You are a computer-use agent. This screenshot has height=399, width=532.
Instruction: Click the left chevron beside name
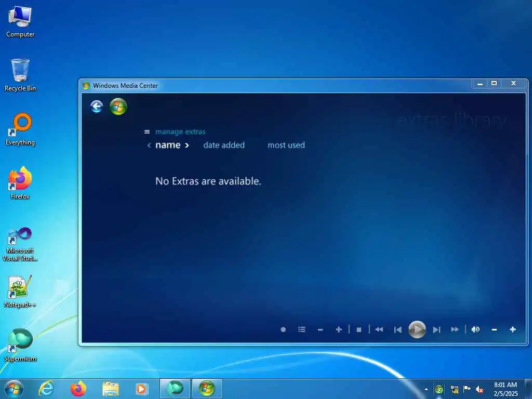coord(149,145)
